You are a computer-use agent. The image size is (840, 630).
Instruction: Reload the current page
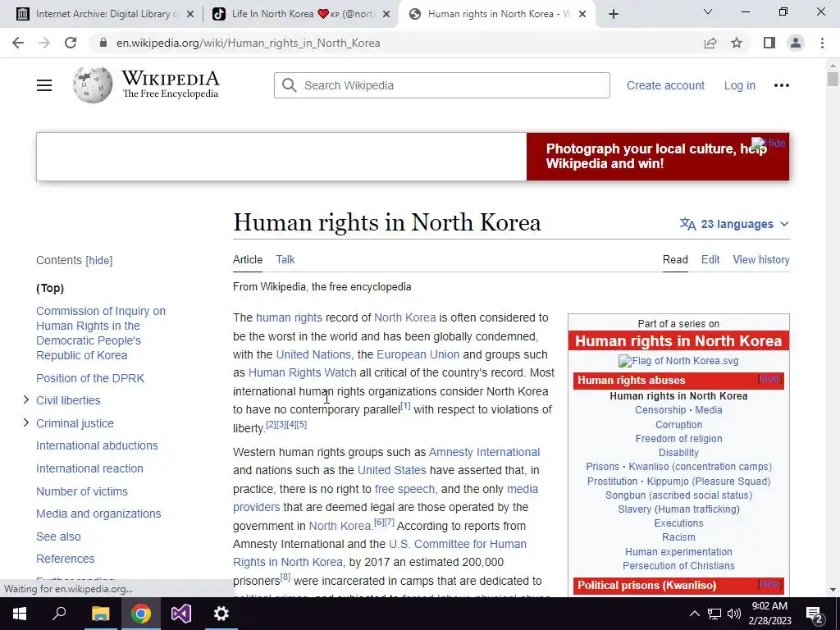71,43
